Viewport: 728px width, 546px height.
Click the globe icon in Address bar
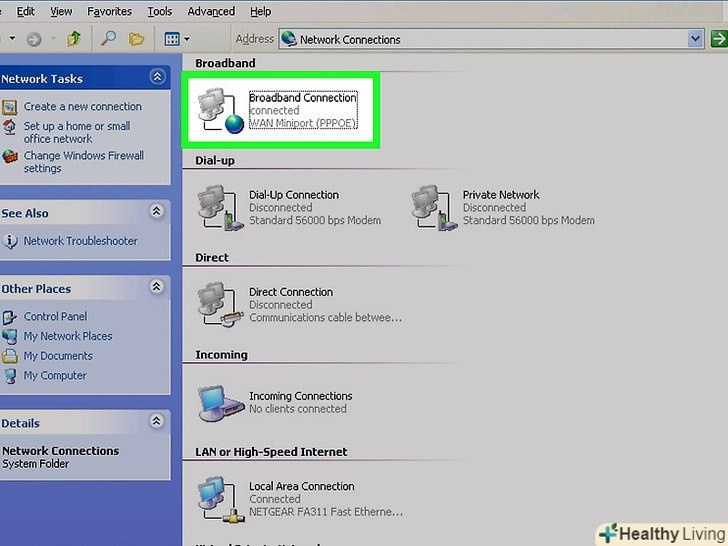(x=289, y=39)
